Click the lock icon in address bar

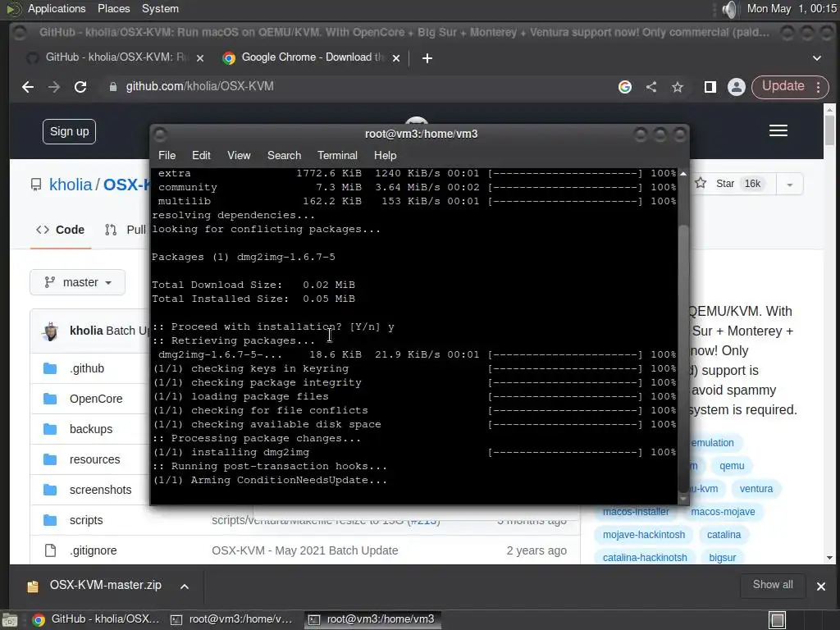click(x=112, y=87)
